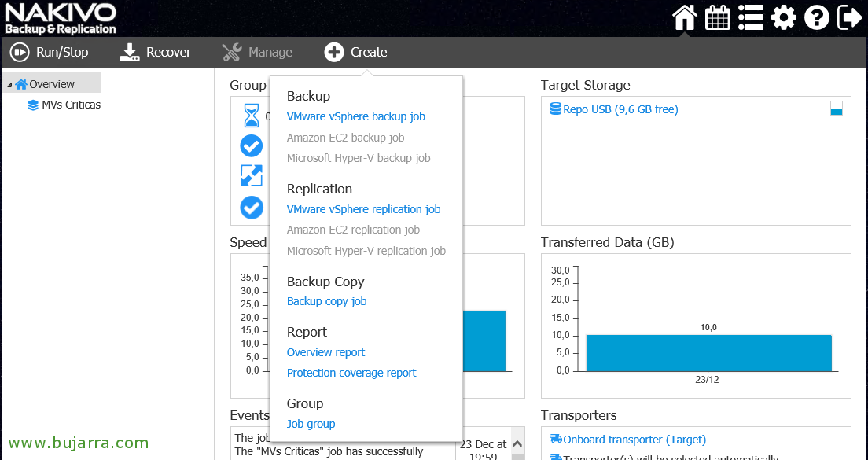Choose Job group
The image size is (868, 460).
pos(311,424)
